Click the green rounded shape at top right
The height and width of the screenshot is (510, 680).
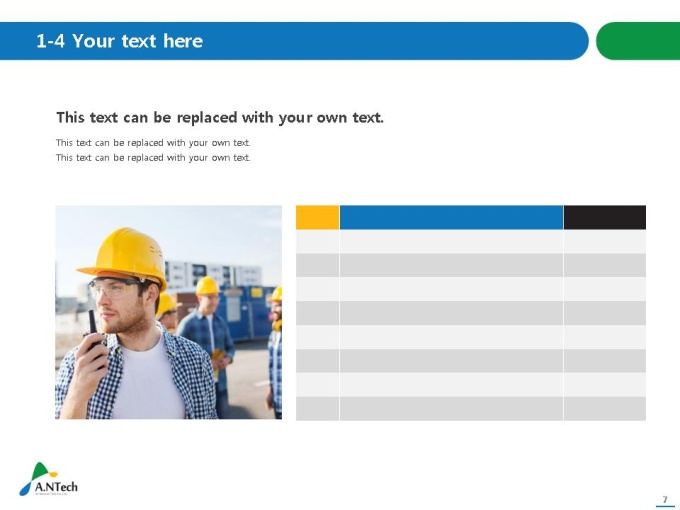click(638, 41)
